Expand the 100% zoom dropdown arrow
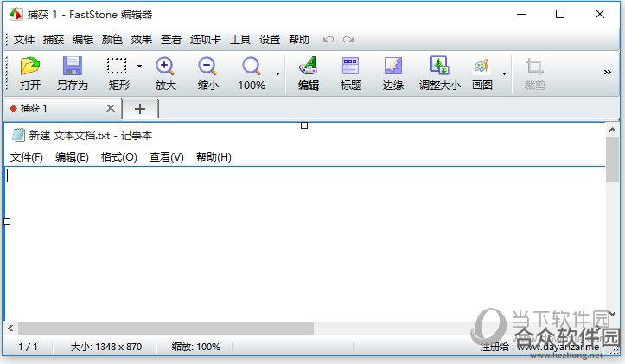The image size is (625, 364). [x=277, y=73]
